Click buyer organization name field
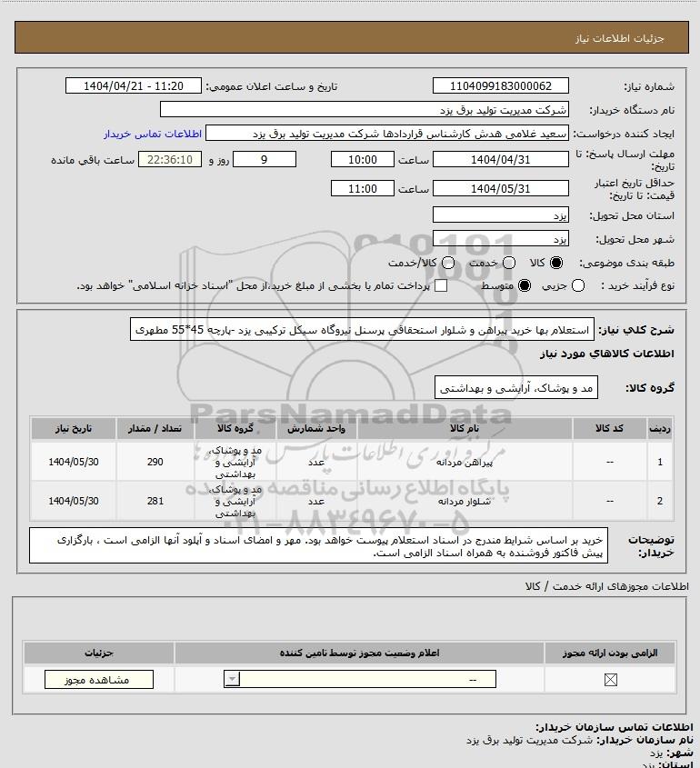The width and height of the screenshot is (700, 768). pyautogui.click(x=365, y=110)
